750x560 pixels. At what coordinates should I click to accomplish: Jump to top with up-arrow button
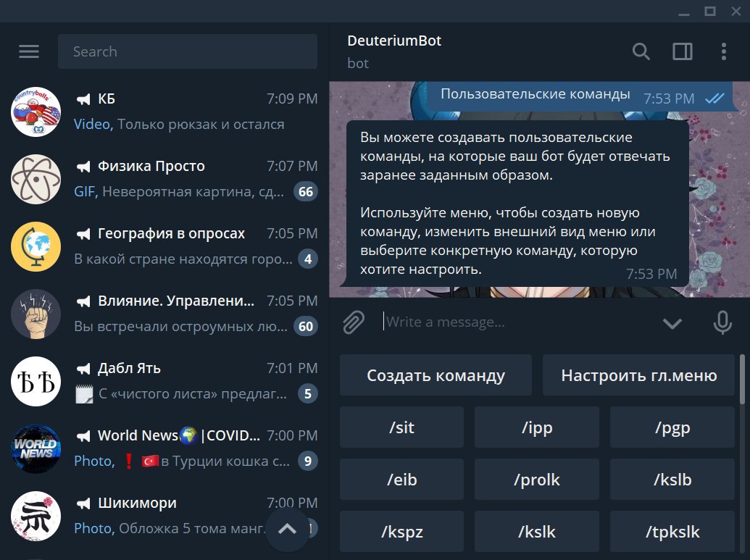point(288,530)
